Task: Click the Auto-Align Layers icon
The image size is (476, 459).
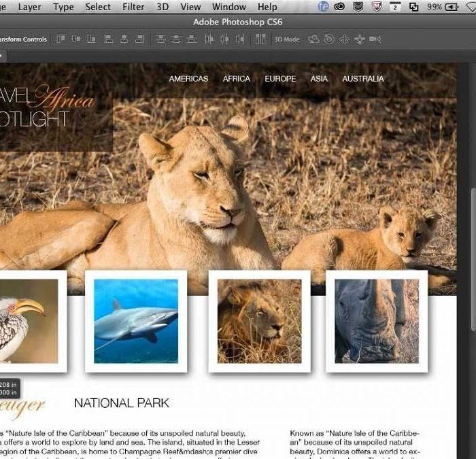Action: click(260, 39)
